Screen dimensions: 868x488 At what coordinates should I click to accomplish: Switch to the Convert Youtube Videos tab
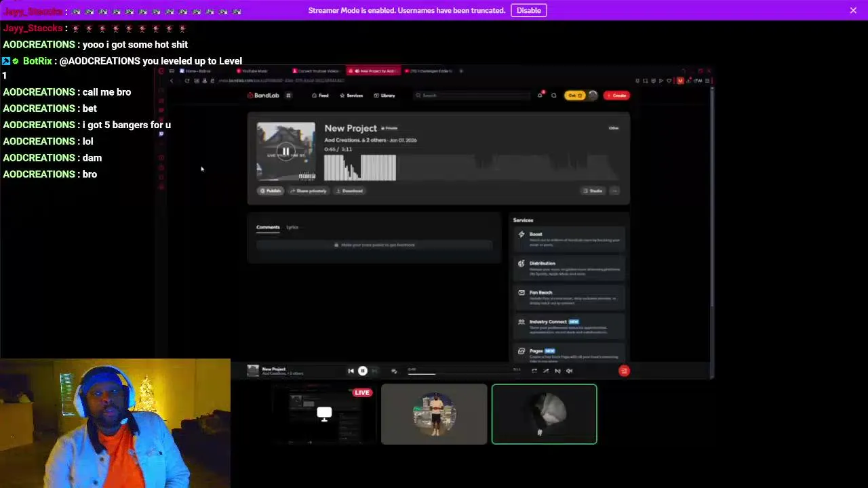(x=317, y=70)
